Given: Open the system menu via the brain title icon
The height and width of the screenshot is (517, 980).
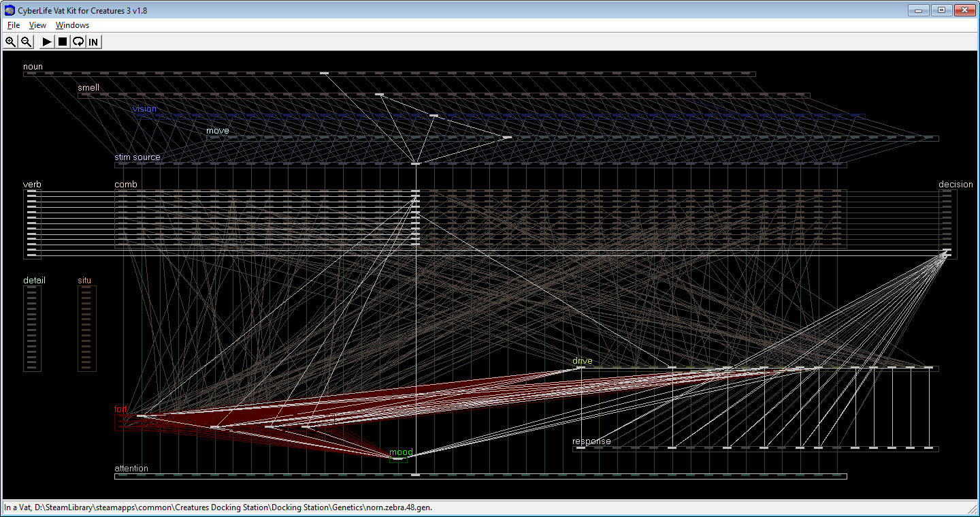Looking at the screenshot, I should [x=8, y=10].
